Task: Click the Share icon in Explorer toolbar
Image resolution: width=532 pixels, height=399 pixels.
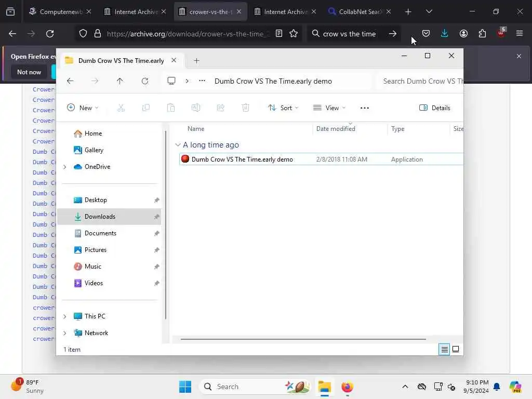Action: click(220, 108)
